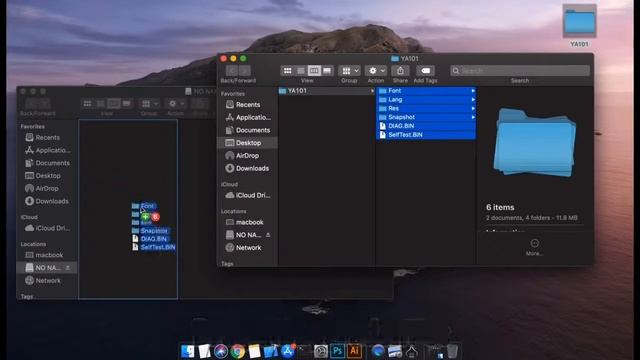The height and width of the screenshot is (360, 640).
Task: Select the Snapshot folder in YA101 column
Action: click(x=426, y=117)
